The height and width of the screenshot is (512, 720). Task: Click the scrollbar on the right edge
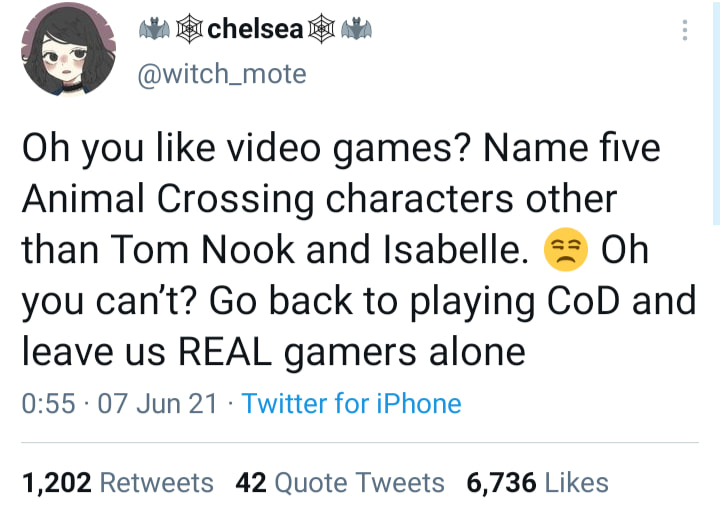[x=716, y=113]
